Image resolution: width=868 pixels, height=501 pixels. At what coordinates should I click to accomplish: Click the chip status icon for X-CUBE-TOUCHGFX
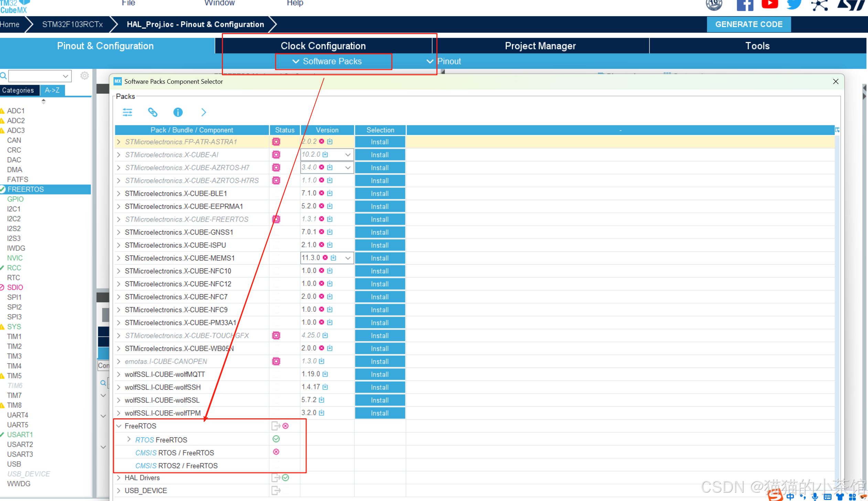click(x=276, y=335)
